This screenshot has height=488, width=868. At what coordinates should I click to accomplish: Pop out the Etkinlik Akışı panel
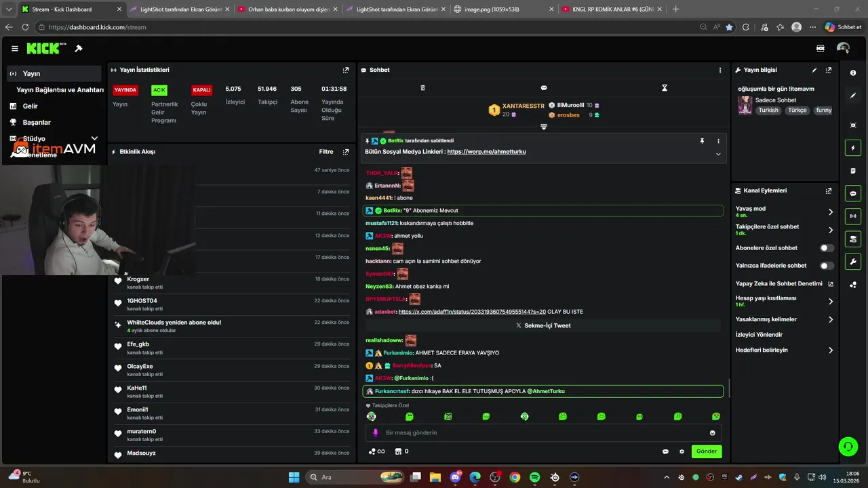pyautogui.click(x=346, y=152)
